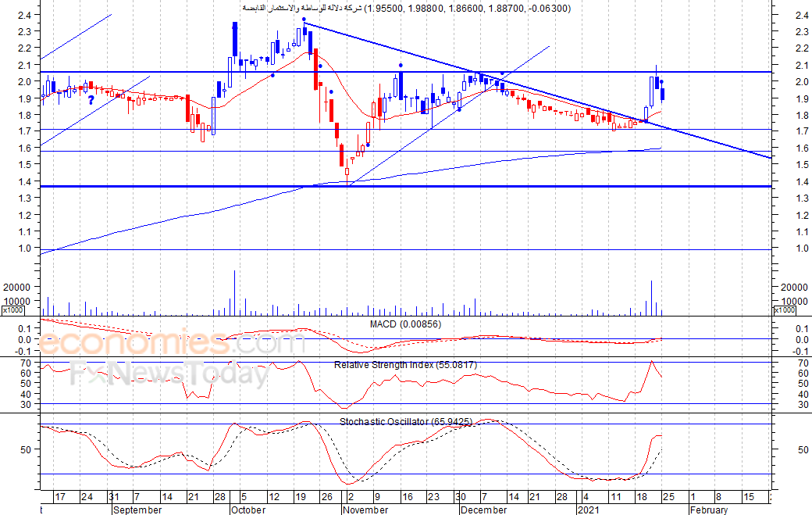Viewport: 812px width, 515px height.
Task: Click the 1.0 price label on right axis
Action: pyautogui.click(x=802, y=249)
